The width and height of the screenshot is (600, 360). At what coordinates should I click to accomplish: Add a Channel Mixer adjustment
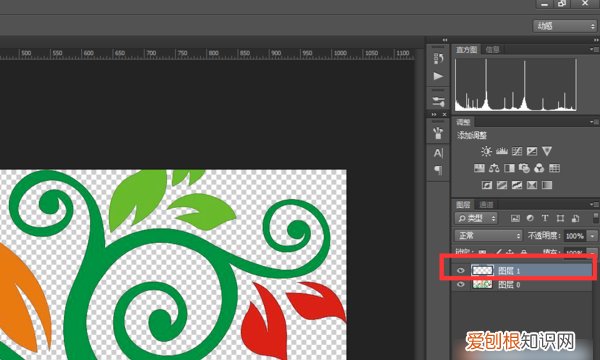tap(539, 168)
